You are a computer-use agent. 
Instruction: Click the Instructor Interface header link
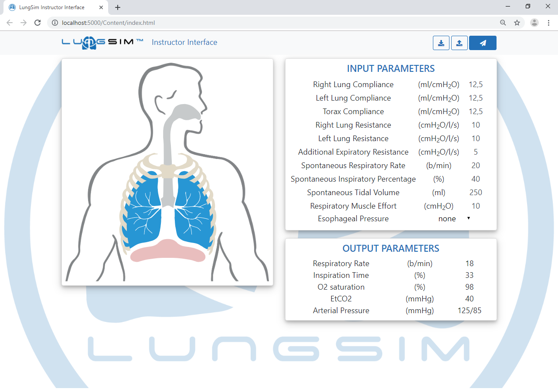point(184,42)
